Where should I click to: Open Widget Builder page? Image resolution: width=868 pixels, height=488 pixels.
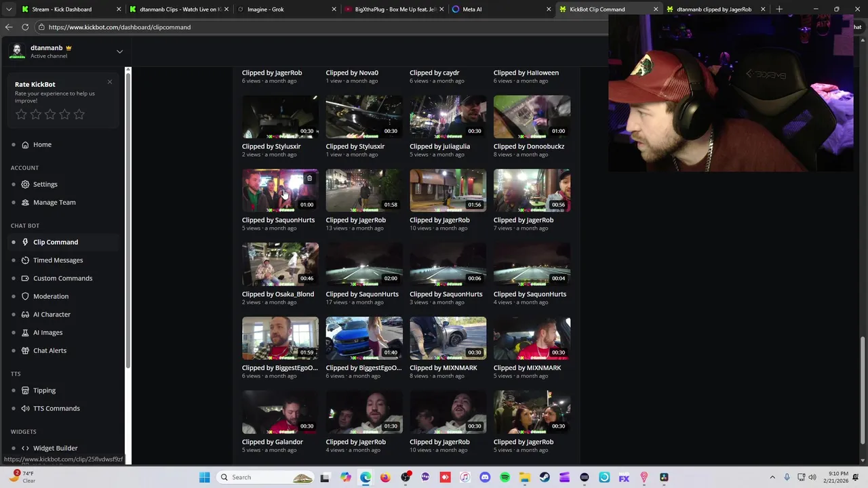(x=55, y=448)
